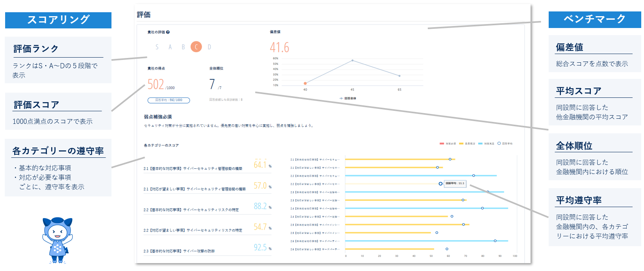Click the 全体順位 card under ベンチマーク

click(x=595, y=157)
